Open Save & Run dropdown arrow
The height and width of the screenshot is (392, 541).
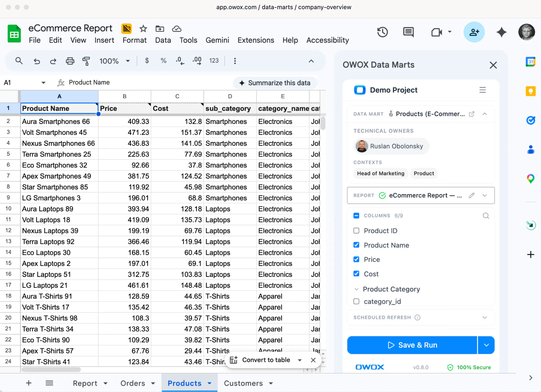[486, 345]
